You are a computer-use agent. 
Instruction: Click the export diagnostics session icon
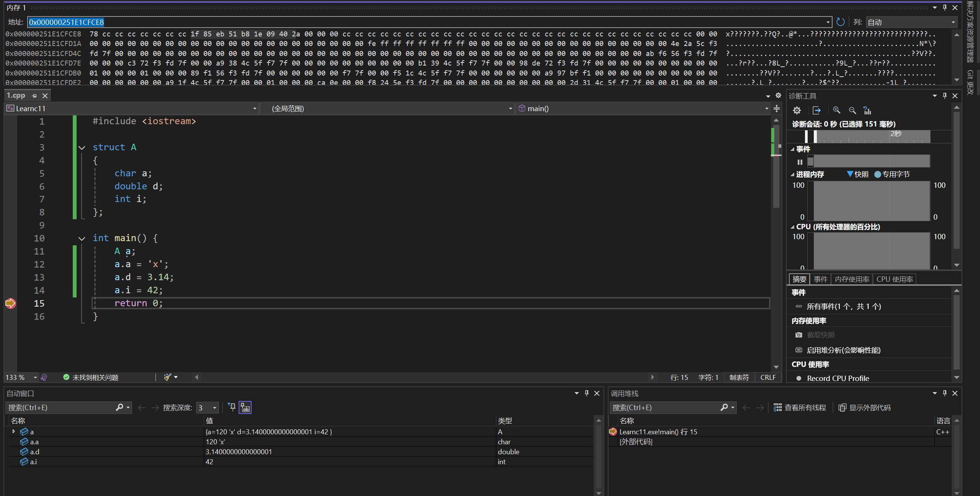pyautogui.click(x=816, y=111)
